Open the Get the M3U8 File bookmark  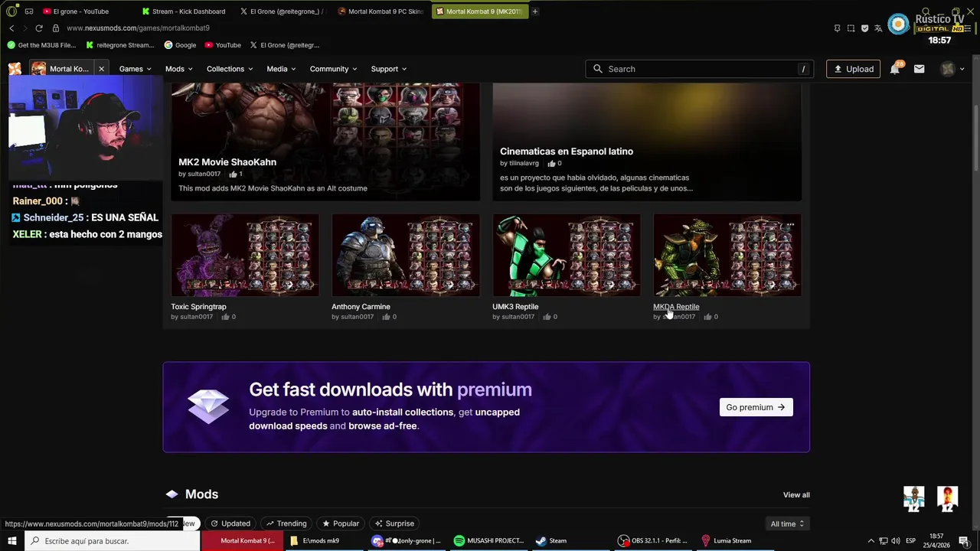click(41, 45)
